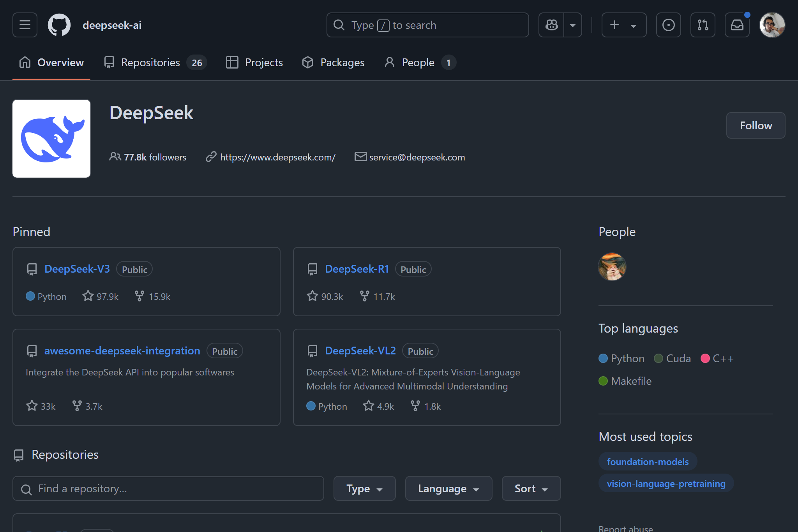Switch to the Repositories tab
The height and width of the screenshot is (532, 798).
coord(150,62)
